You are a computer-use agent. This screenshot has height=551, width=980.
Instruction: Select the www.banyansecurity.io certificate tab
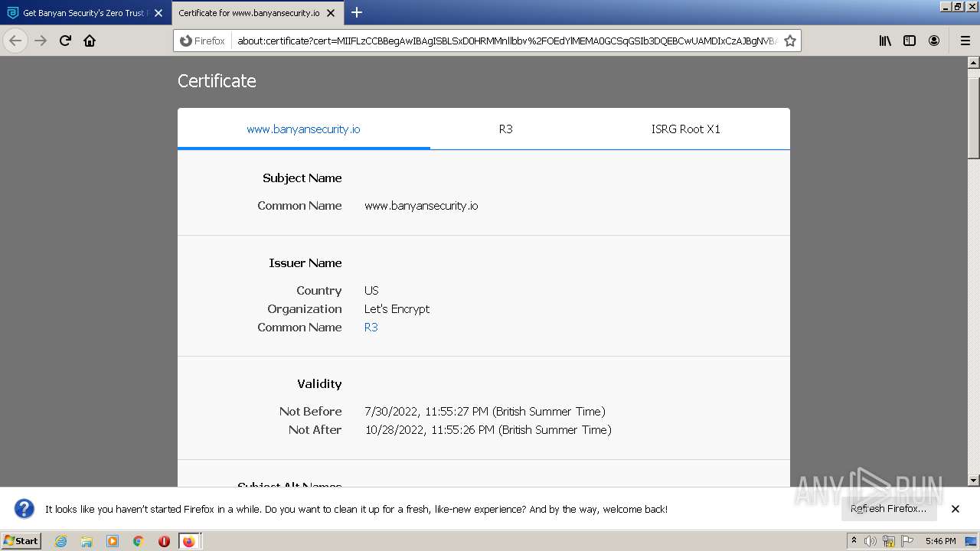tap(303, 129)
